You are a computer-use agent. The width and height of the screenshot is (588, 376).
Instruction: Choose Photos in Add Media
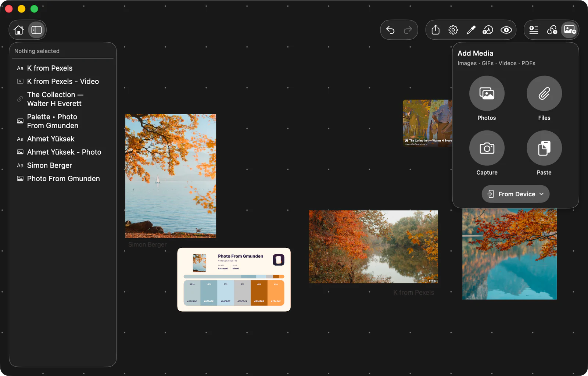[487, 93]
